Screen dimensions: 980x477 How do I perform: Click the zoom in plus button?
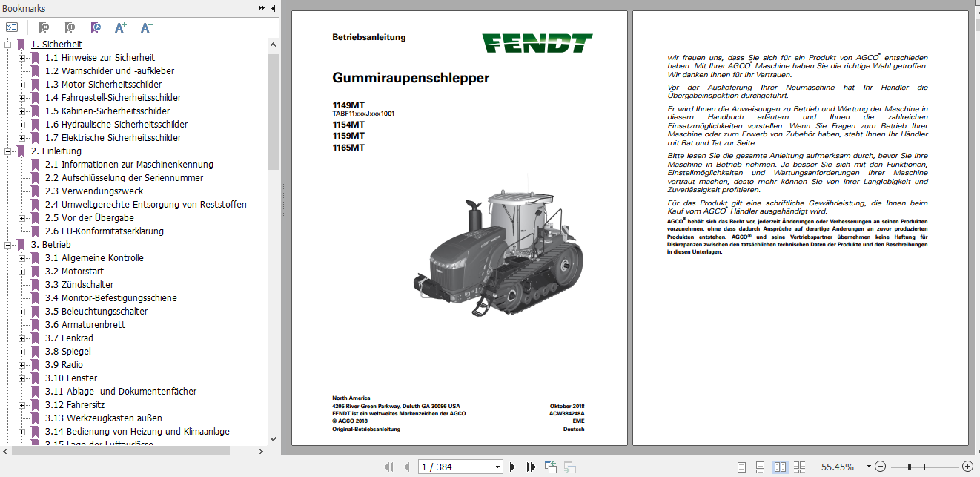coord(967,467)
